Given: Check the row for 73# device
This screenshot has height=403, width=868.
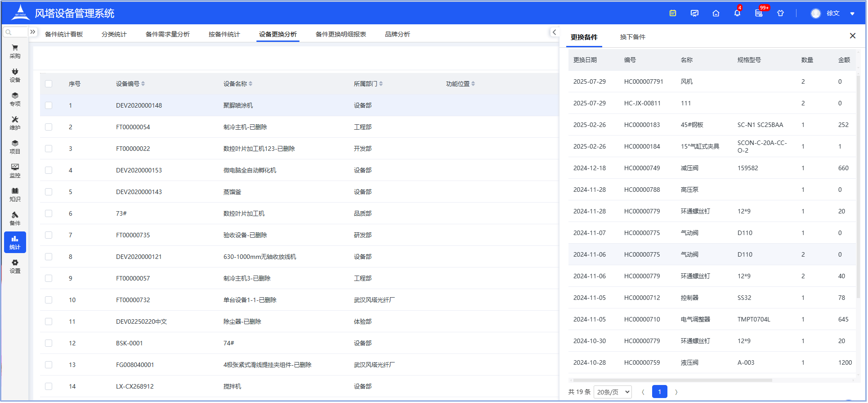Looking at the screenshot, I should tap(49, 213).
